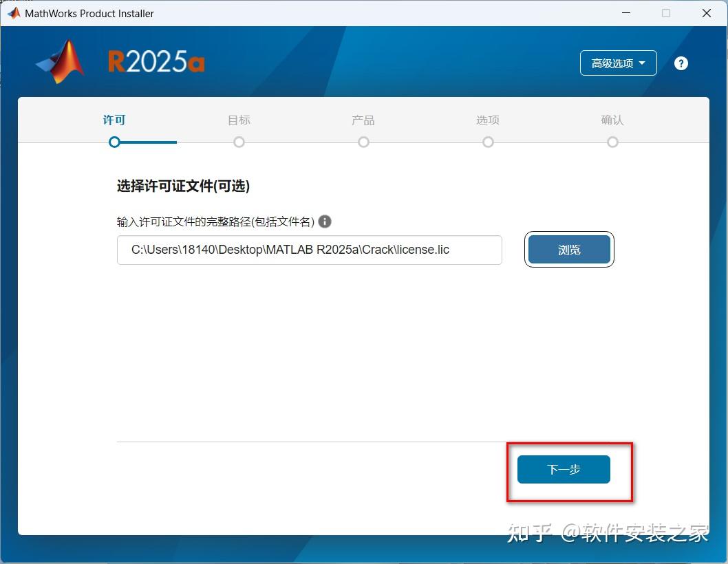The height and width of the screenshot is (564, 728).
Task: Click the 确认 step circle indicator
Action: (612, 142)
